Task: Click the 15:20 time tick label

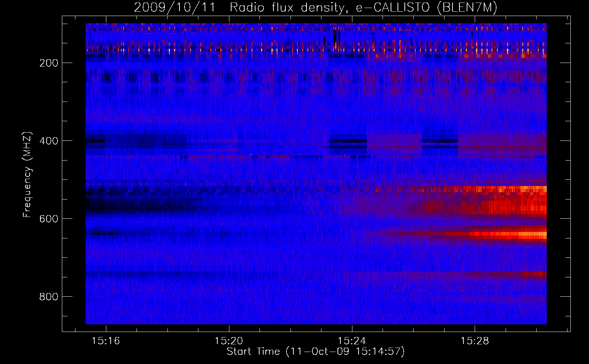Action: pos(229,341)
